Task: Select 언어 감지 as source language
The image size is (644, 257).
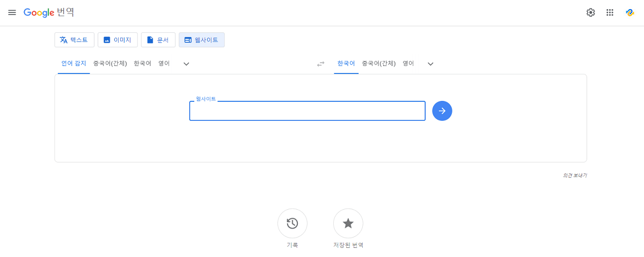Action: tap(74, 63)
